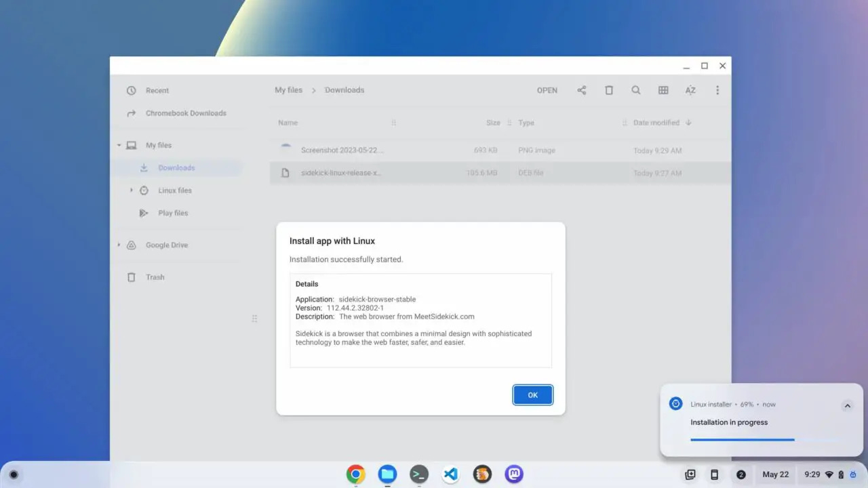Click the Phone Hub icon
This screenshot has height=488, width=868.
[714, 474]
